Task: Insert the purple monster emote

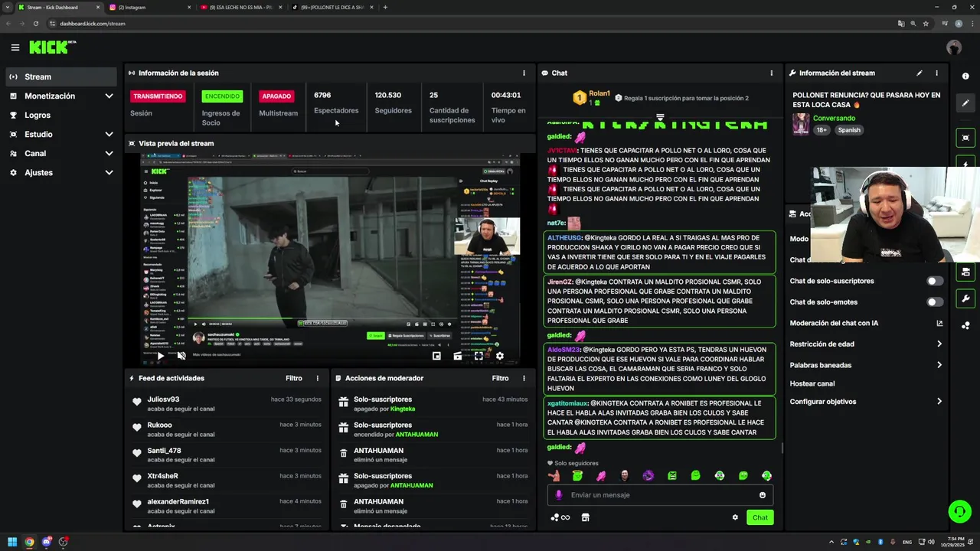Action: 648,476
